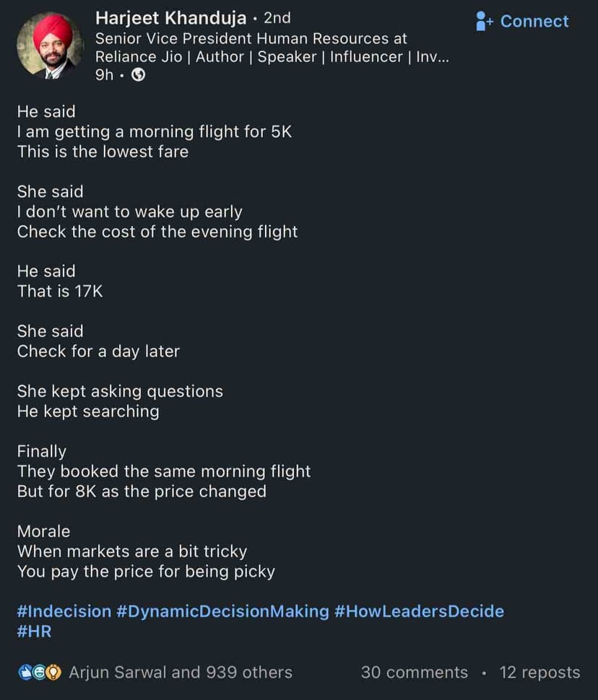The width and height of the screenshot is (598, 700).
Task: Click the globe public visibility icon
Action: (x=139, y=75)
